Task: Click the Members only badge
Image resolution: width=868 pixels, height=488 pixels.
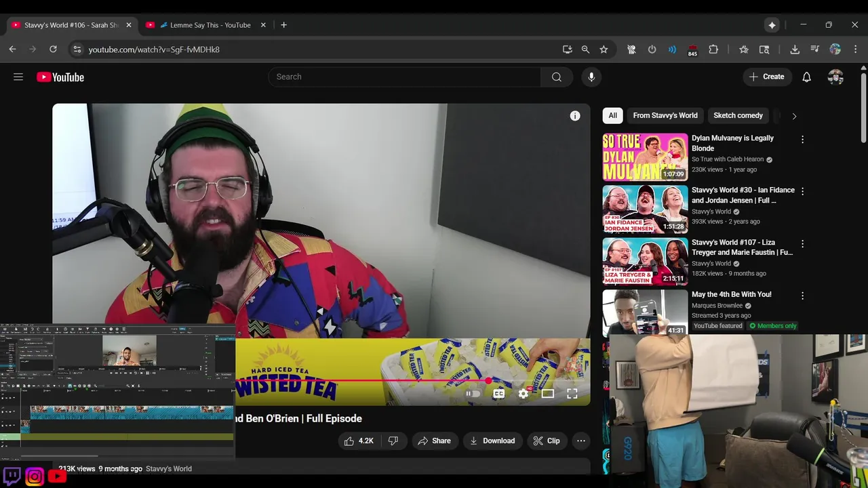Action: coord(773,326)
